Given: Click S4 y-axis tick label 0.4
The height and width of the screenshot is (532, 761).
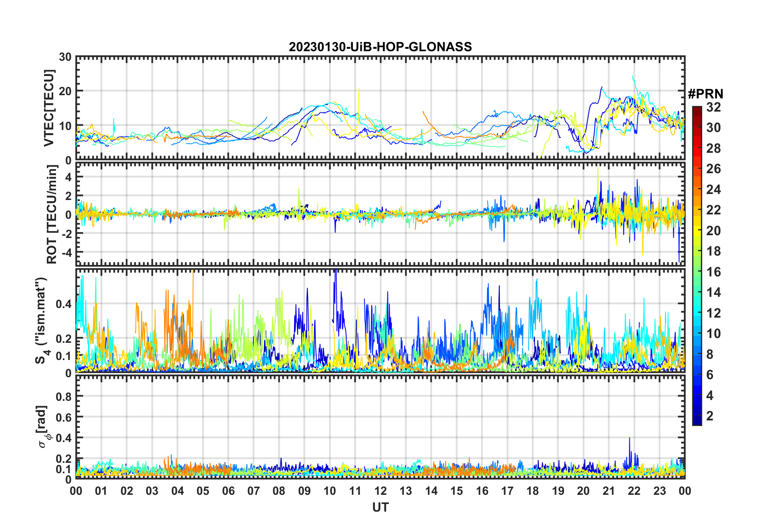Looking at the screenshot, I should [x=64, y=304].
